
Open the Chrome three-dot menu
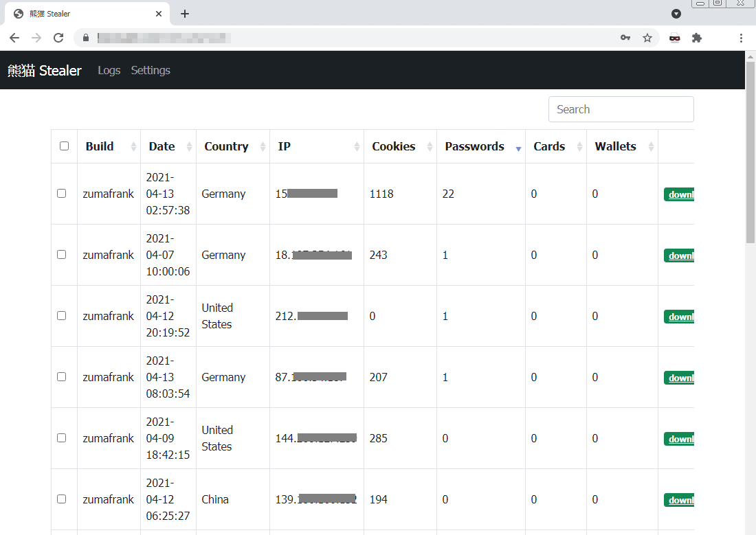(x=741, y=38)
